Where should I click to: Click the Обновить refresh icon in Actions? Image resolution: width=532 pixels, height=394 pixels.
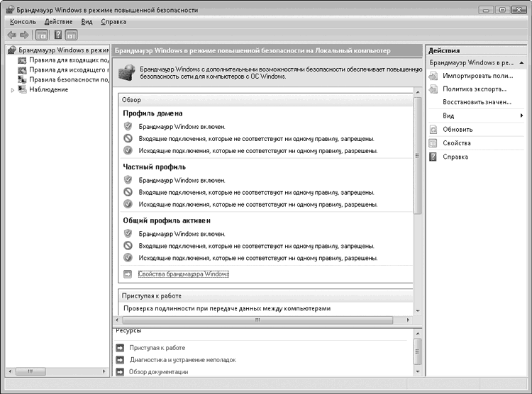pos(433,130)
